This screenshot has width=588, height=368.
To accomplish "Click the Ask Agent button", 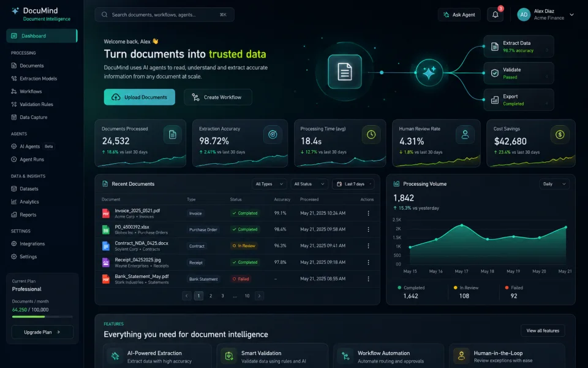I will pyautogui.click(x=459, y=15).
